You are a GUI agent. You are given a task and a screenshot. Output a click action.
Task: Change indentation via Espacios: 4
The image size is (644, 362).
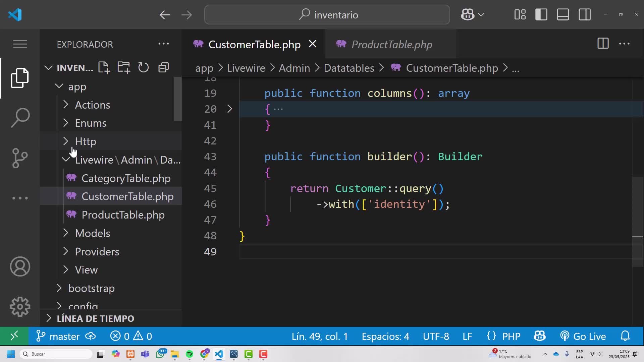(x=385, y=336)
